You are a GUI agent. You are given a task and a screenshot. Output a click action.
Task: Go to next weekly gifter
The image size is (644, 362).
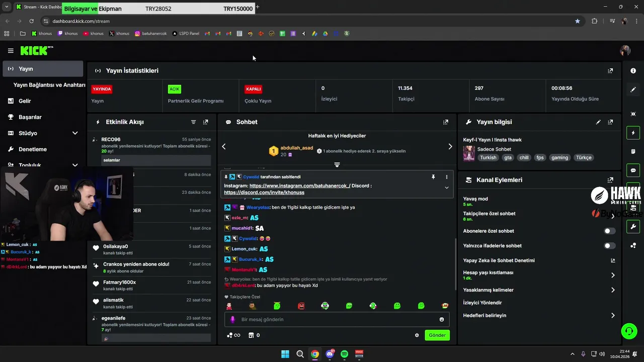[450, 146]
